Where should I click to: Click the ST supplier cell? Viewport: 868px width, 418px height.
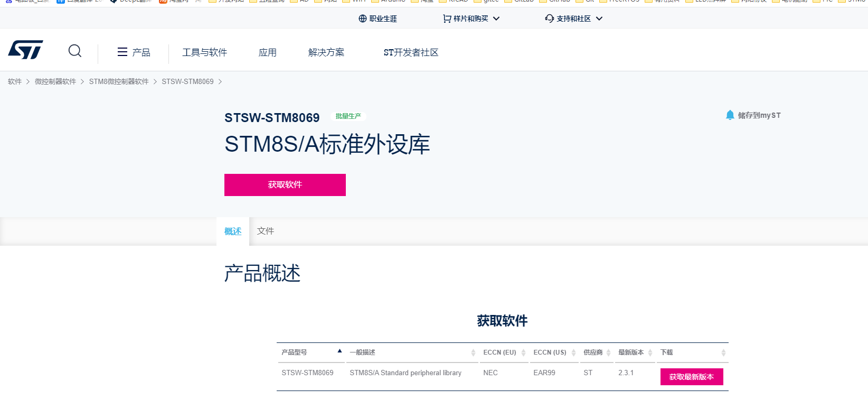point(588,373)
